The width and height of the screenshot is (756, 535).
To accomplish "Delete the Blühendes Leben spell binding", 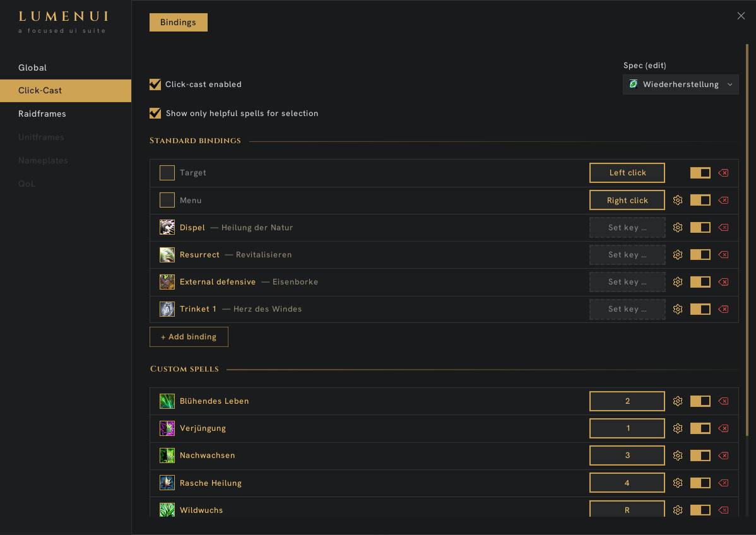I will 723,401.
